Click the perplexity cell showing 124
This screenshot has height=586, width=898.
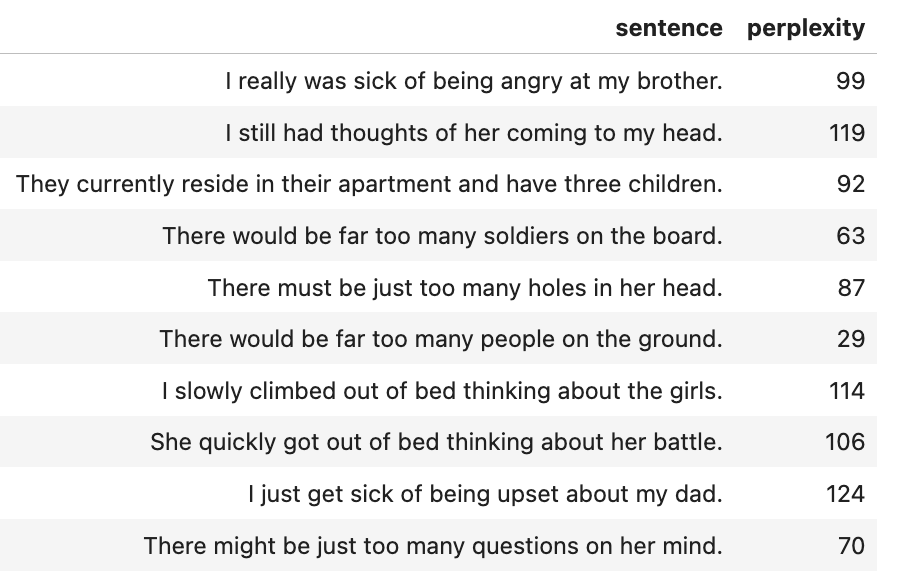pyautogui.click(x=846, y=494)
